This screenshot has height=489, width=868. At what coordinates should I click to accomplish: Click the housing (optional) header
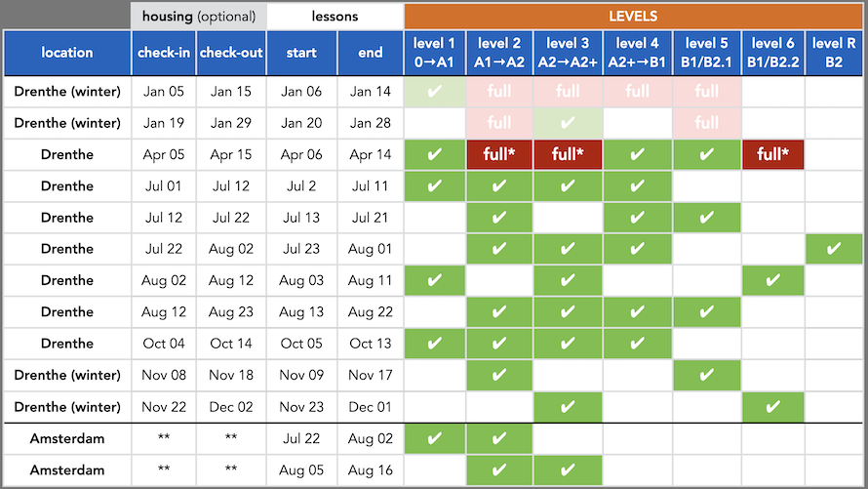pyautogui.click(x=199, y=17)
